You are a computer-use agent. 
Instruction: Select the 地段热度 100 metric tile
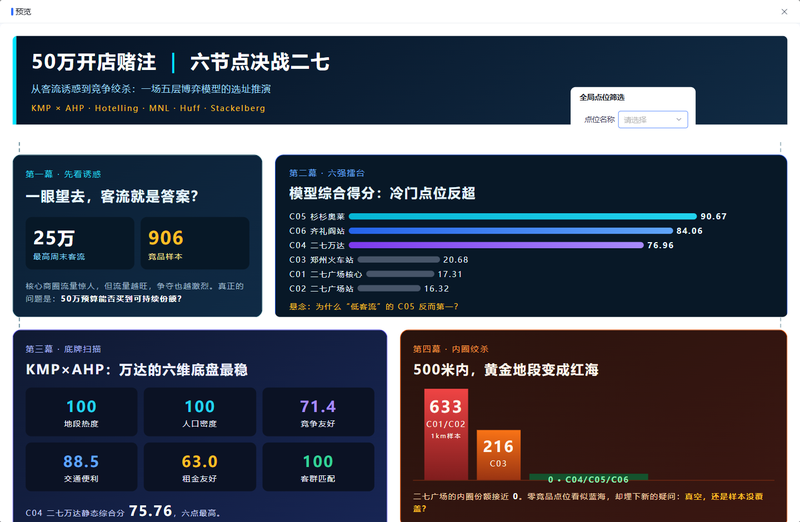click(82, 412)
